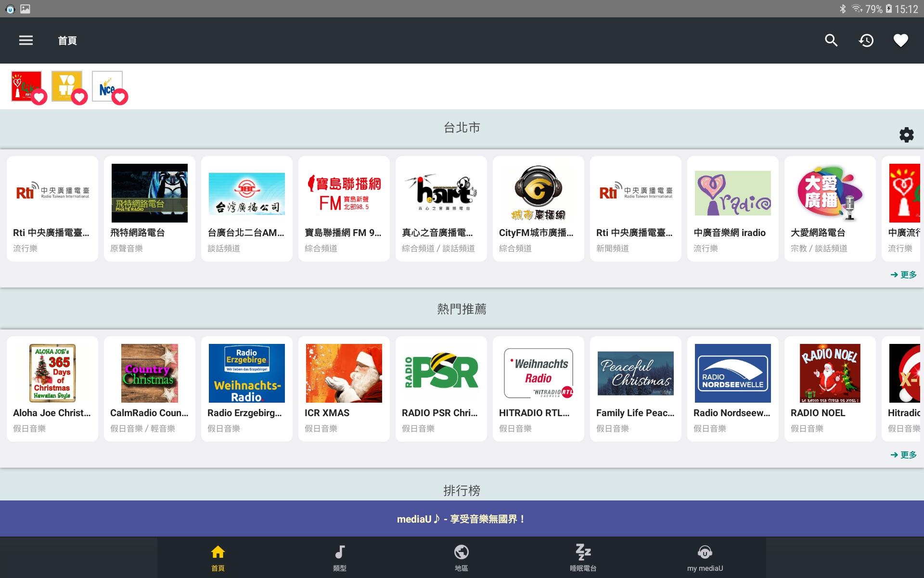The width and height of the screenshot is (924, 578).
Task: Play RADIO PSR Christmas station
Action: 441,388
